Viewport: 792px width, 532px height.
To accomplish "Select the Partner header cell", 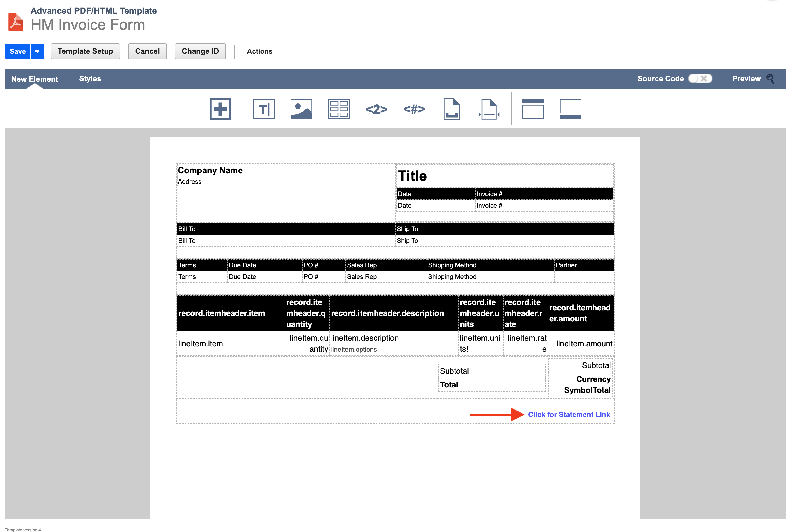I will tap(584, 265).
